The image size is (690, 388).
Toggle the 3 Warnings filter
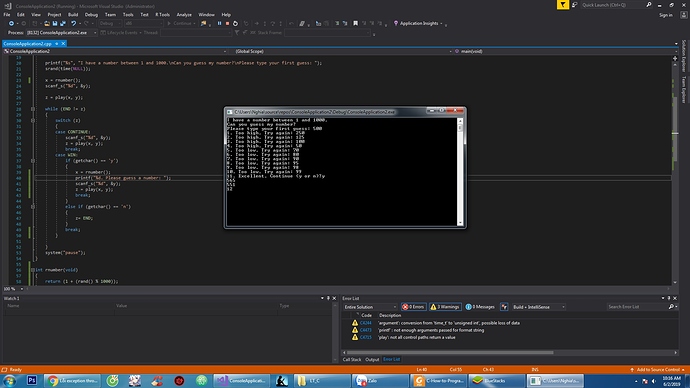(444, 307)
